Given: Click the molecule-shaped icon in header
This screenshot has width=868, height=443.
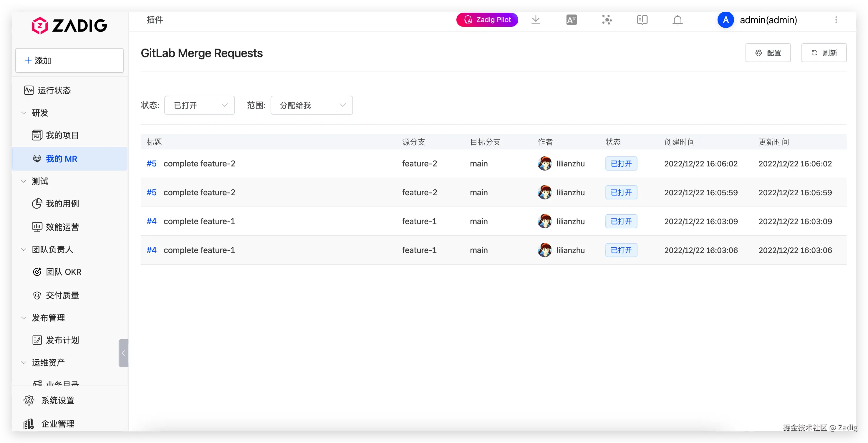Looking at the screenshot, I should pos(607,20).
